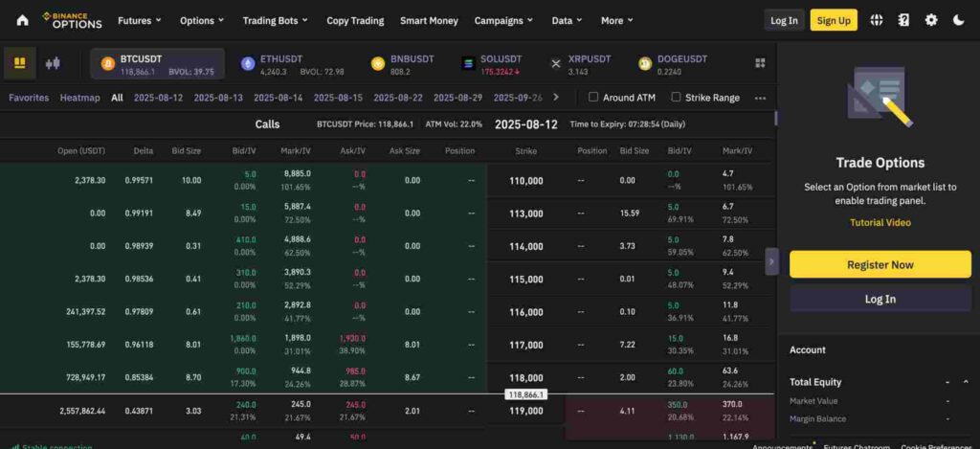
Task: Click the Bitcoin coin icon
Action: [x=108, y=64]
